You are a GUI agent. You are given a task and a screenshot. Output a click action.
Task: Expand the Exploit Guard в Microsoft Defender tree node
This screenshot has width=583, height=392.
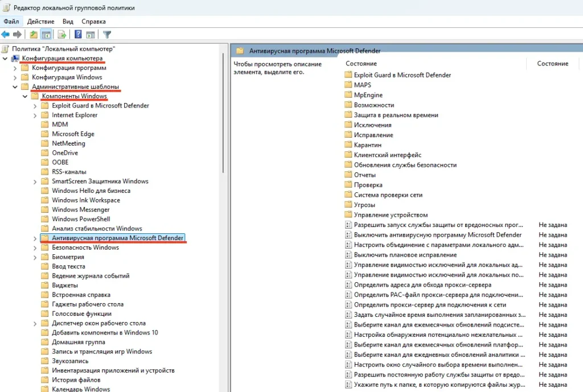35,106
